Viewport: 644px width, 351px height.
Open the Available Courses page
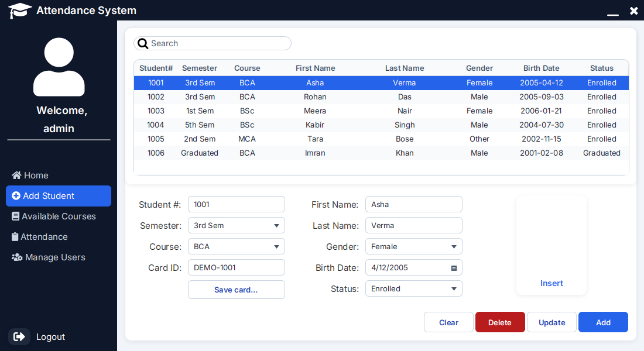(x=59, y=216)
